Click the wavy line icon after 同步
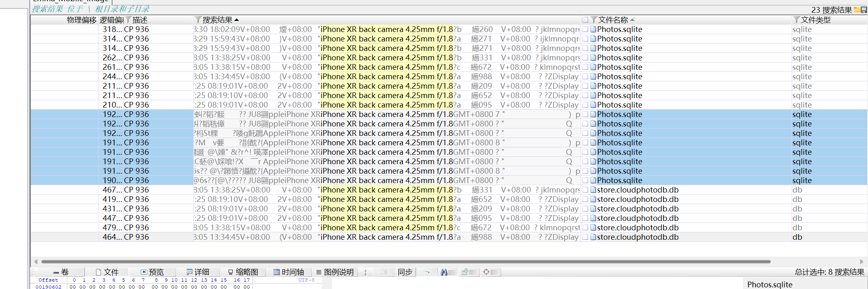This screenshot has width=868, height=289. pyautogui.click(x=426, y=272)
